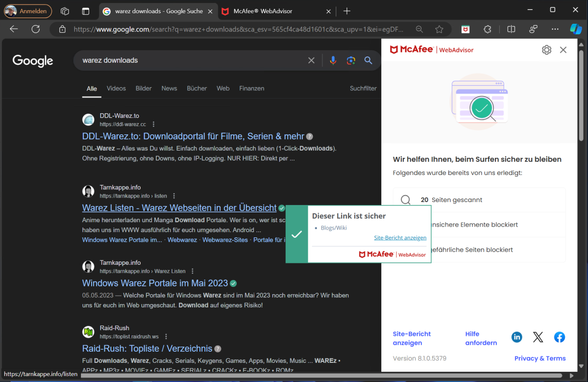Open the Suchfilter search tools
The height and width of the screenshot is (382, 588).
[363, 88]
